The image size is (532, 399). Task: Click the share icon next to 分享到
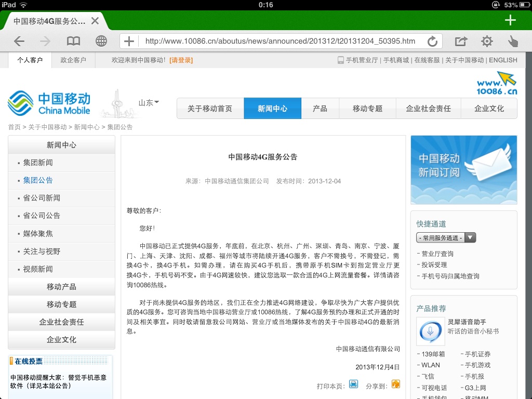pos(395,384)
